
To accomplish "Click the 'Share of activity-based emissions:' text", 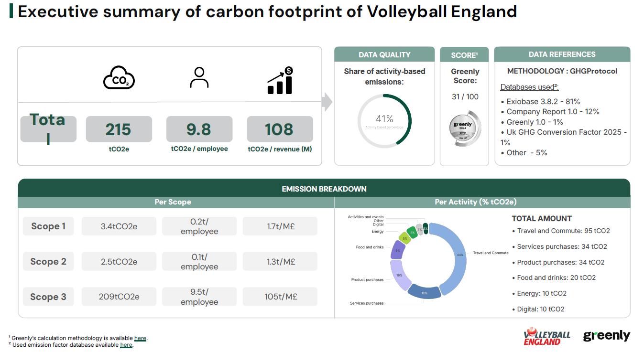I will click(384, 76).
